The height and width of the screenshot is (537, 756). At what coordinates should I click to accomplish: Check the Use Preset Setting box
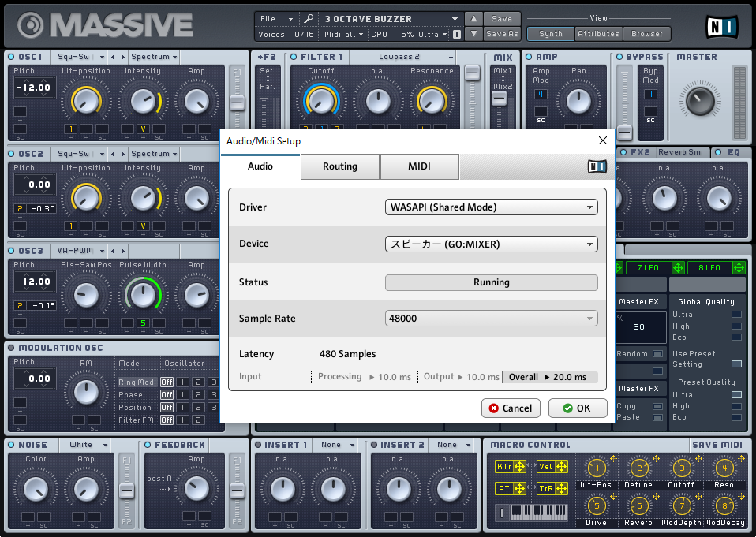click(736, 364)
